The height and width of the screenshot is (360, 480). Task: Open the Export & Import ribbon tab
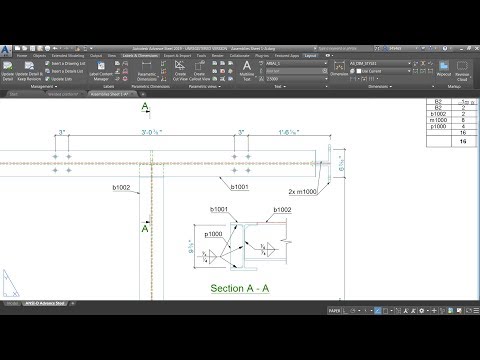tap(177, 56)
